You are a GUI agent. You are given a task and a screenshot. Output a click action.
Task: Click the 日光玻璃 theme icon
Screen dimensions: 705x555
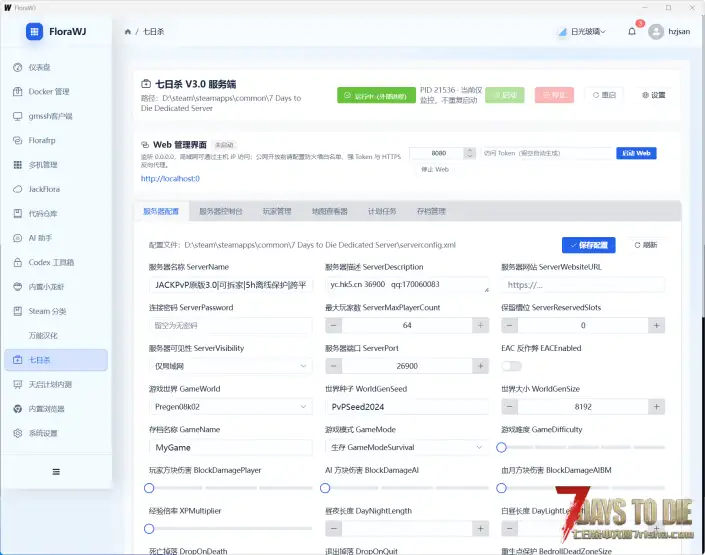coord(562,31)
